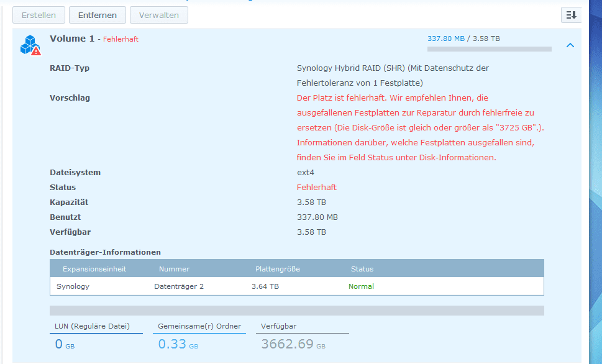The height and width of the screenshot is (364, 602).
Task: Click the Dateisystem label
Action: (75, 173)
